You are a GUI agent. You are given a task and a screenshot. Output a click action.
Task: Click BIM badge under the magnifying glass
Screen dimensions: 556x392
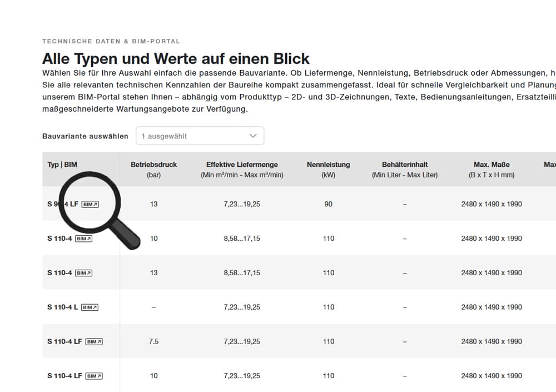tap(89, 204)
